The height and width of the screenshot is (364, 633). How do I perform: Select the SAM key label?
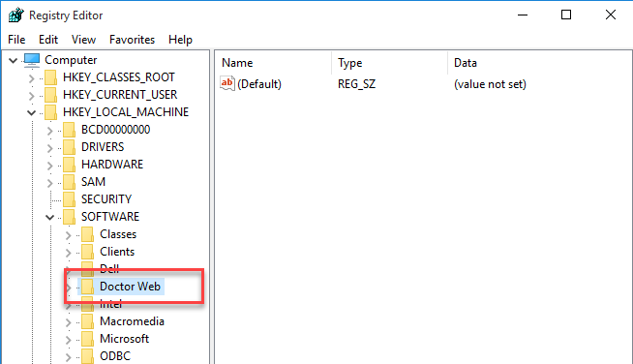(x=93, y=182)
